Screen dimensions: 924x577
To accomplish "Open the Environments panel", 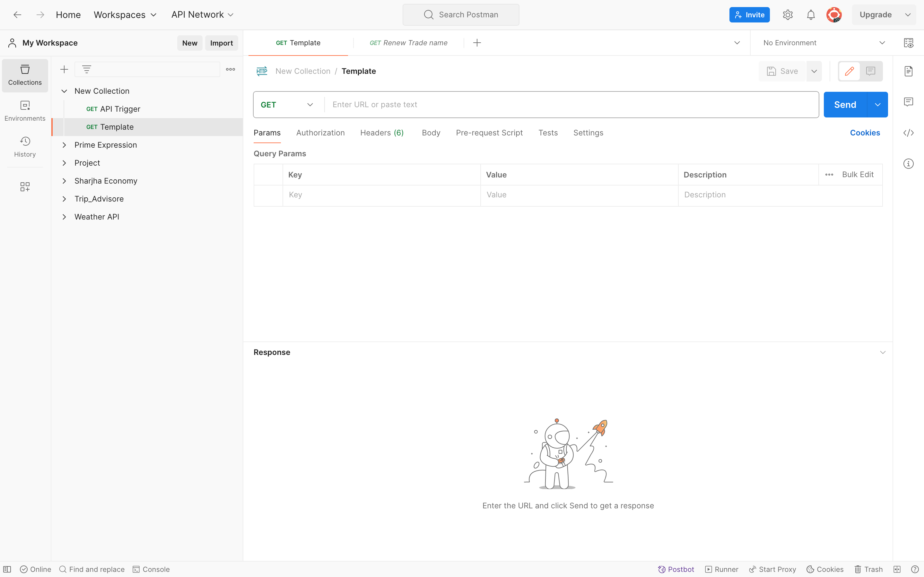I will [x=24, y=111].
